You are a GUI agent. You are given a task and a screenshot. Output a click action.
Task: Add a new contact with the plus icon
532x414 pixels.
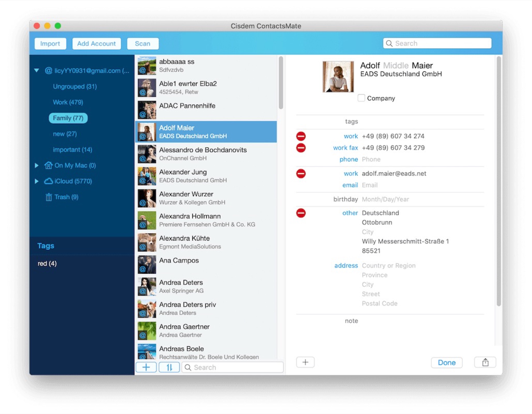(146, 367)
